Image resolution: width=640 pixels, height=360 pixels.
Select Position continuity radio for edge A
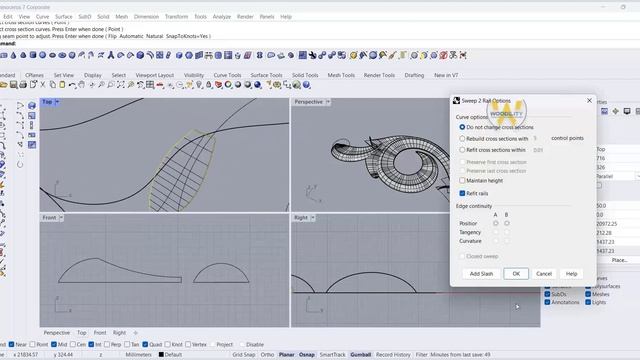(496, 223)
